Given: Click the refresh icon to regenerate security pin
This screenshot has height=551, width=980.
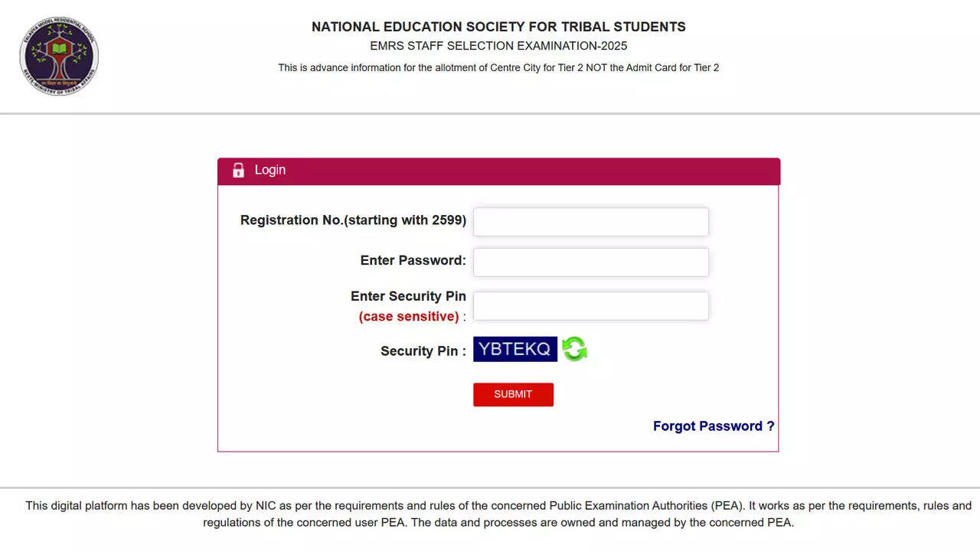Looking at the screenshot, I should click(x=574, y=349).
